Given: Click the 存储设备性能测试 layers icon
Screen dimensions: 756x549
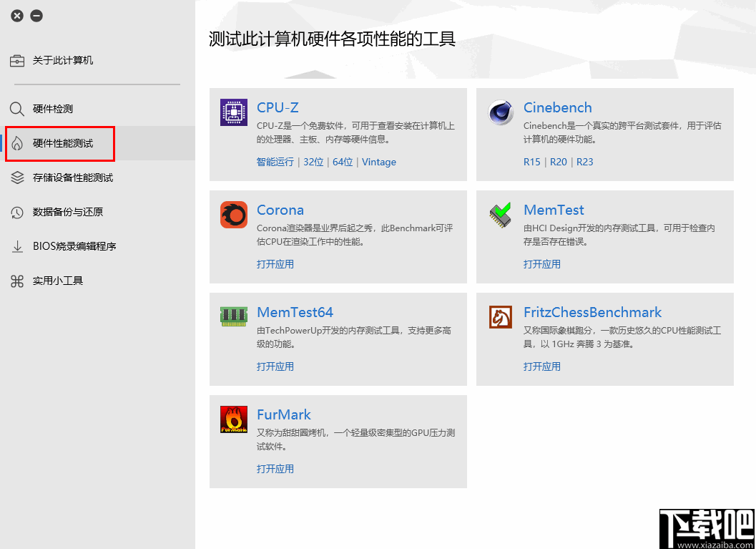Looking at the screenshot, I should [x=16, y=178].
